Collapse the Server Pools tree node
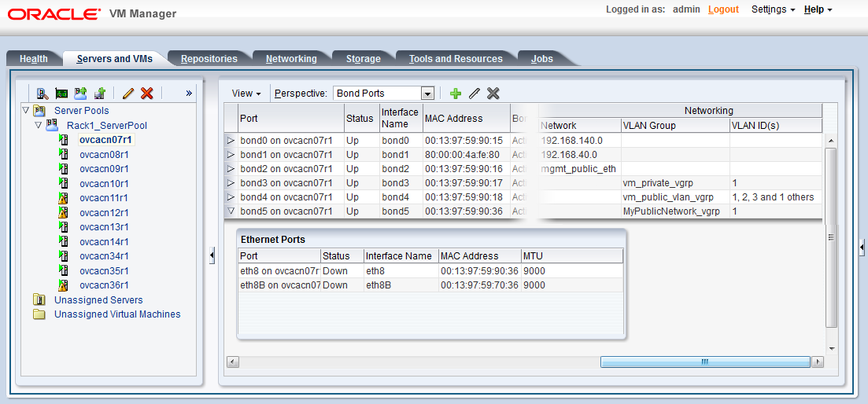This screenshot has width=868, height=404. (25, 111)
